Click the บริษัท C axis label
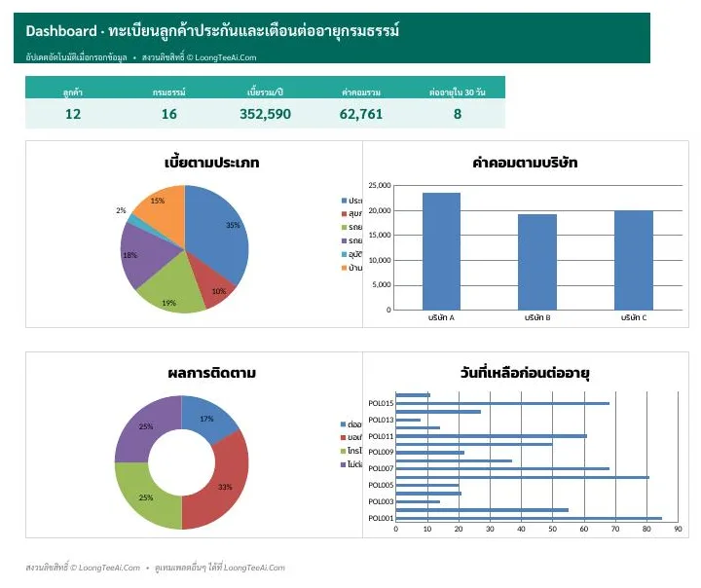The width and height of the screenshot is (701, 588). [634, 317]
